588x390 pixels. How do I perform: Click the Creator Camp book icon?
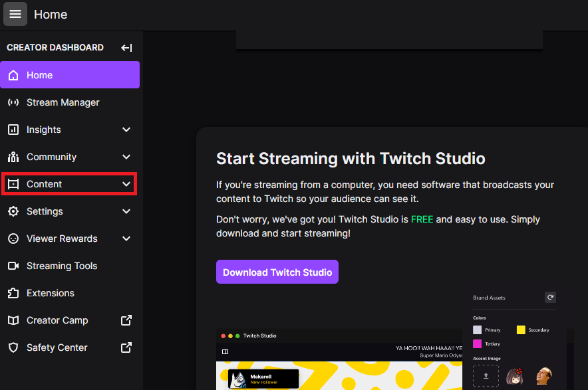[x=13, y=320]
